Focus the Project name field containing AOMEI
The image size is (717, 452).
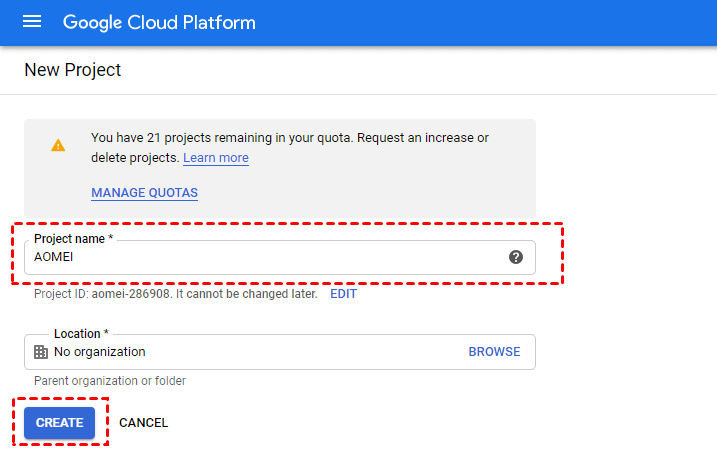(260, 257)
